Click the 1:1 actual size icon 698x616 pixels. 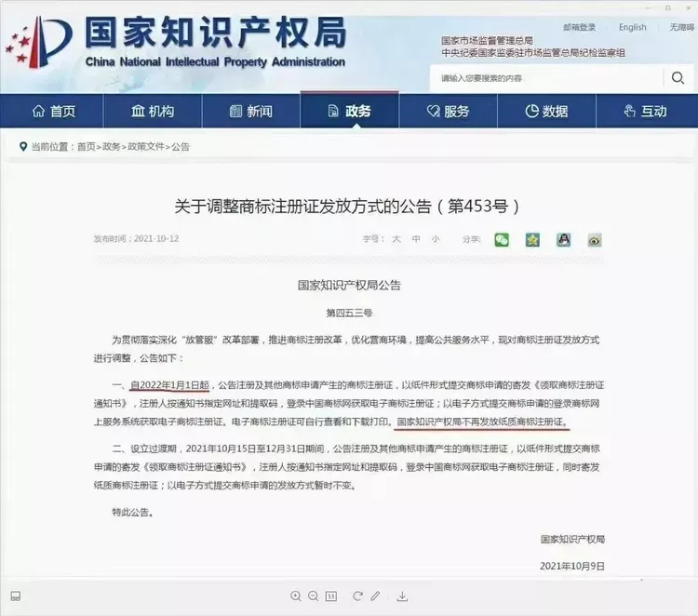pyautogui.click(x=331, y=596)
